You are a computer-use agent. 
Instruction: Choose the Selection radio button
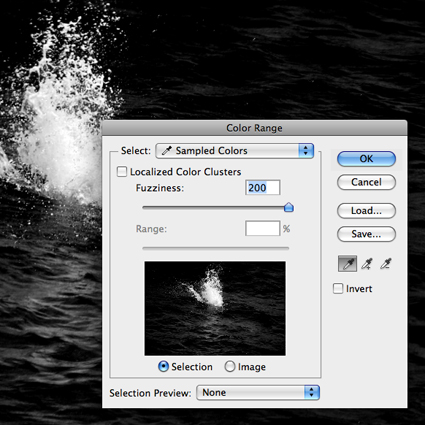click(x=163, y=367)
